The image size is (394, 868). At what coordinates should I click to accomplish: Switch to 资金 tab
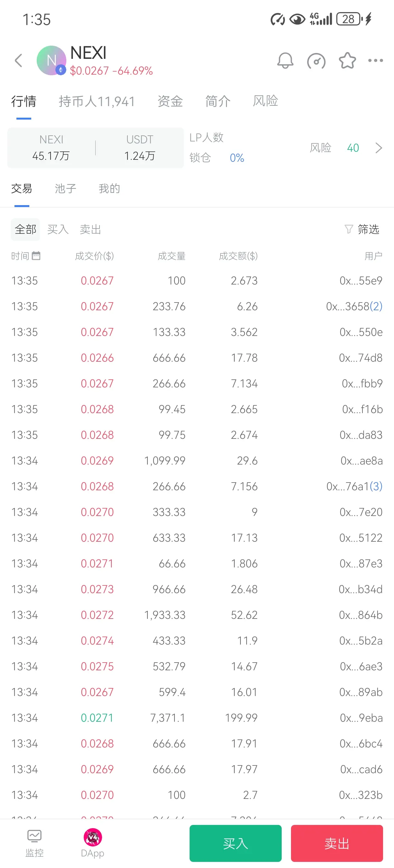coord(170,101)
